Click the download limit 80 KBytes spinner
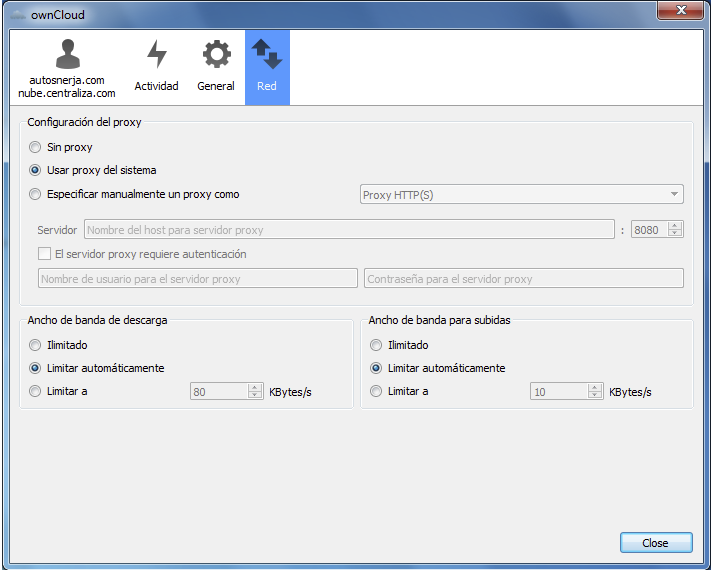 (226, 392)
